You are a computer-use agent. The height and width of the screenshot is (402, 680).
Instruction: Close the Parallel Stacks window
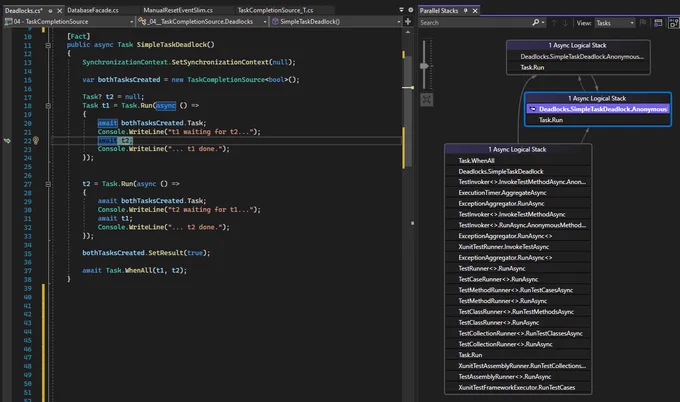[x=475, y=10]
